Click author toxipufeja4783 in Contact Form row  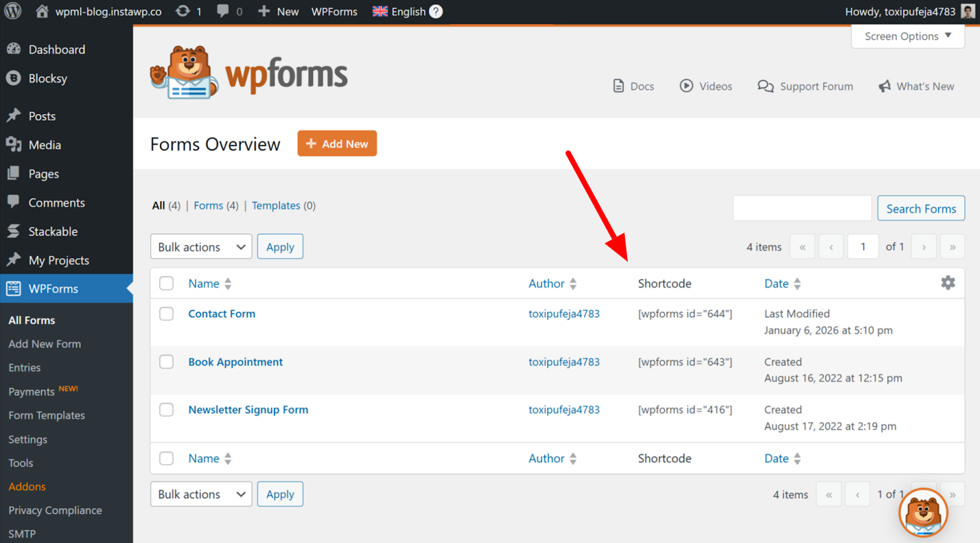pyautogui.click(x=564, y=313)
